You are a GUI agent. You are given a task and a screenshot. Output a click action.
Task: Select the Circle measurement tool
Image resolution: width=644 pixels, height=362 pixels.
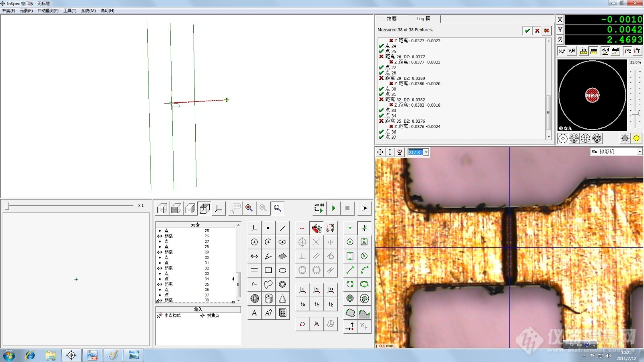point(254,242)
